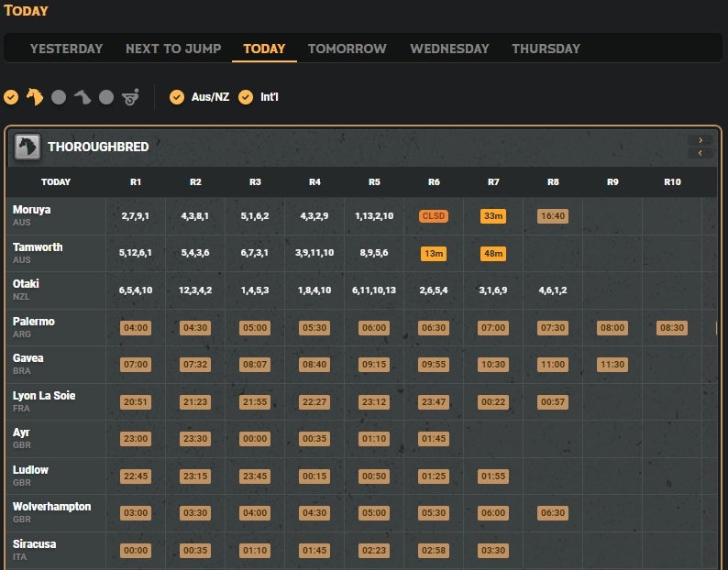Enable the harness racing filter circle toggle

click(106, 97)
